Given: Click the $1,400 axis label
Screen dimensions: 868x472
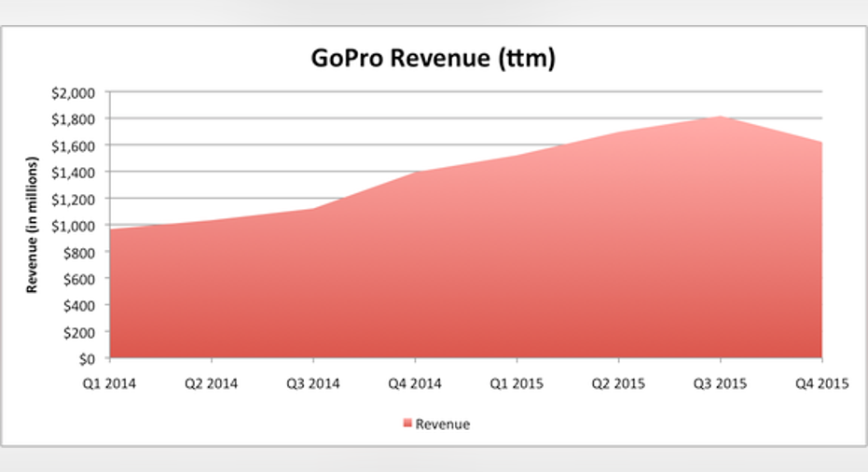Looking at the screenshot, I should [73, 173].
